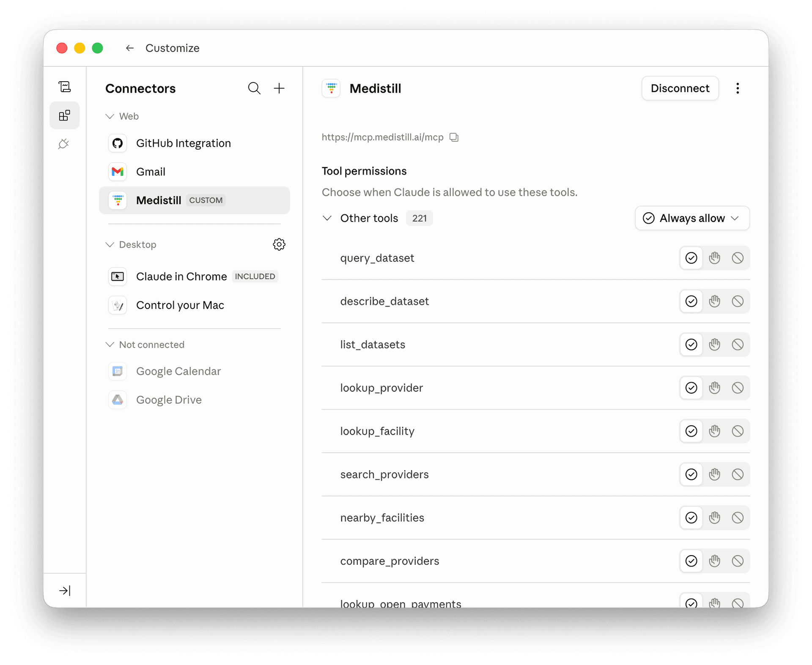
Task: Click the https://mcp.medistill.ai/mcp URL text
Action: 382,137
